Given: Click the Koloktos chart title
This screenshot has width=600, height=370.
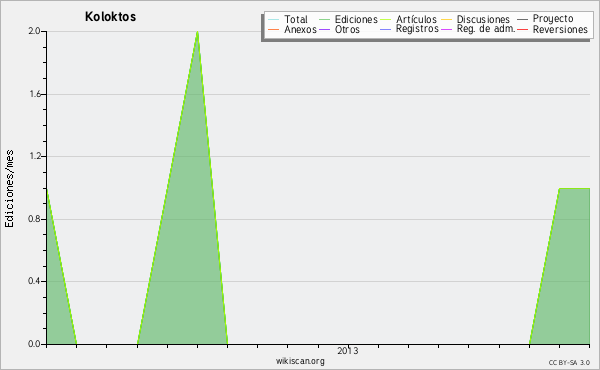Looking at the screenshot, I should (x=110, y=17).
